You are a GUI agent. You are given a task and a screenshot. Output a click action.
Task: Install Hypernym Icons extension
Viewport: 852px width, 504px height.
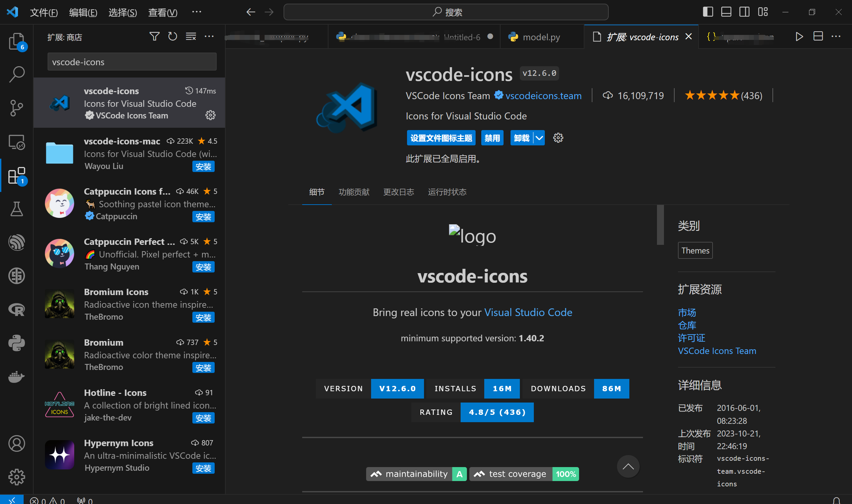point(203,468)
